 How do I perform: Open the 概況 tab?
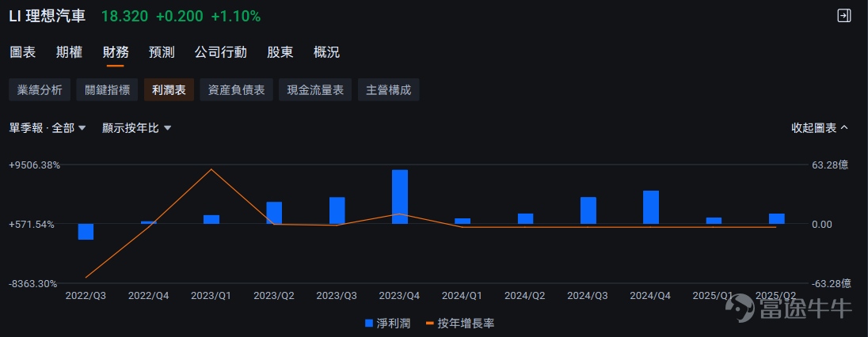coord(326,52)
